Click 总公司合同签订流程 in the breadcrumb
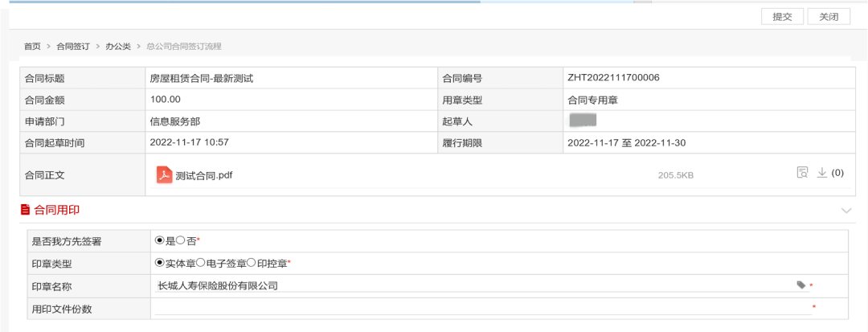The image size is (868, 332). click(183, 47)
